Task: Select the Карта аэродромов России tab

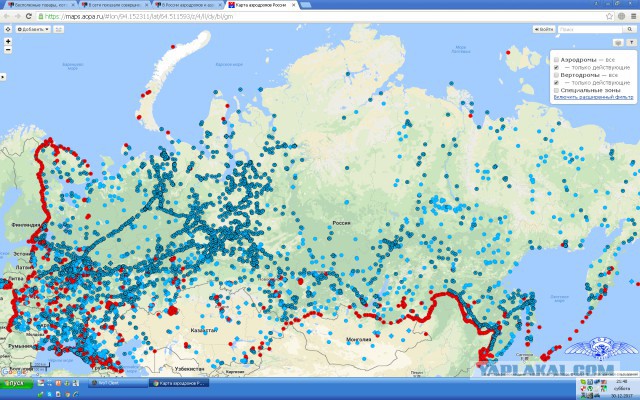Action: (x=260, y=5)
